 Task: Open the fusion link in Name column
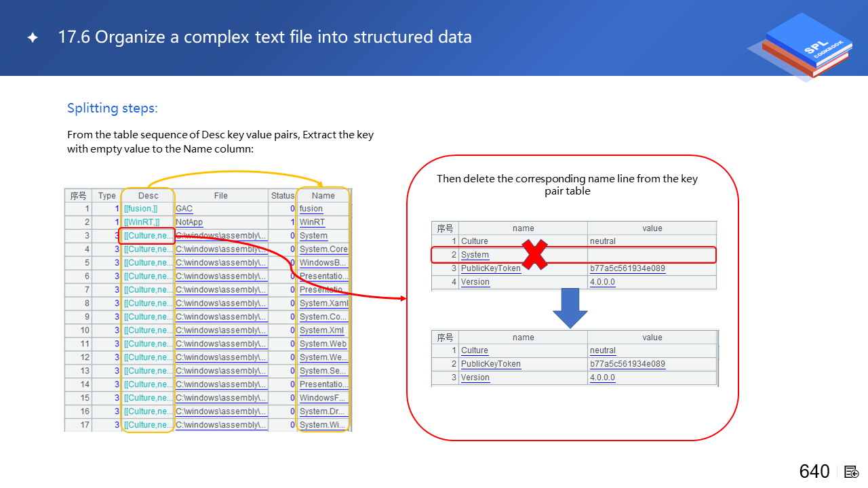311,209
